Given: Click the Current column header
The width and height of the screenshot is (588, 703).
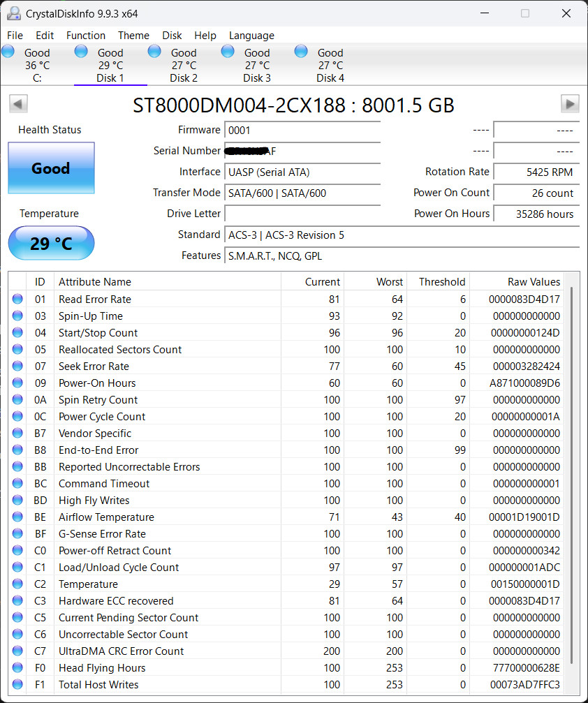Looking at the screenshot, I should [x=313, y=281].
